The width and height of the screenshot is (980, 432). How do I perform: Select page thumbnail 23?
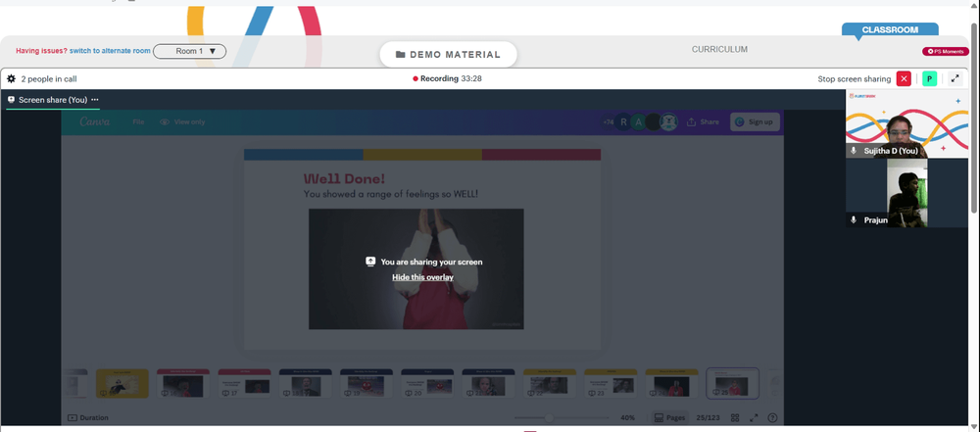coord(611,383)
